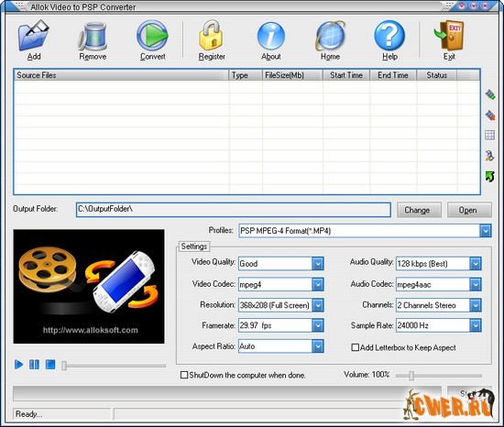The width and height of the screenshot is (504, 427).
Task: Click the Start Time column header
Action: [x=346, y=75]
